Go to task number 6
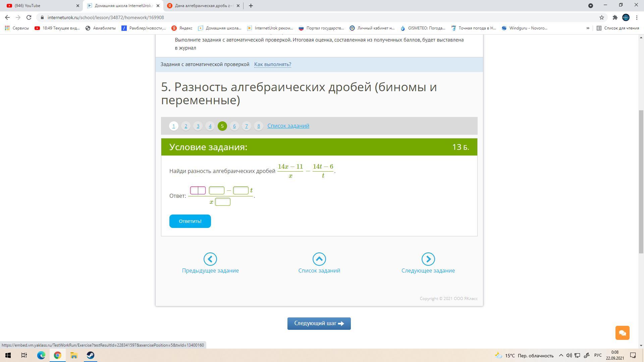This screenshot has width=644, height=362. pos(234,126)
